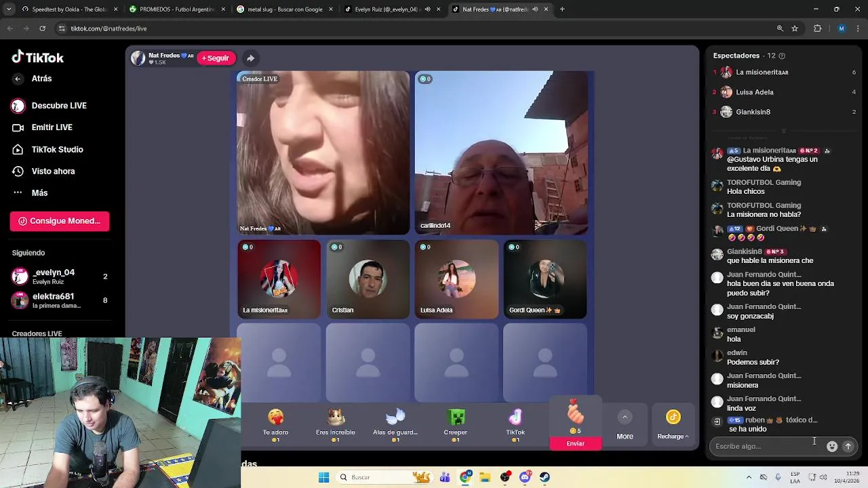Image resolution: width=868 pixels, height=488 pixels.
Task: Open Steam from the taskbar
Action: [x=545, y=477]
